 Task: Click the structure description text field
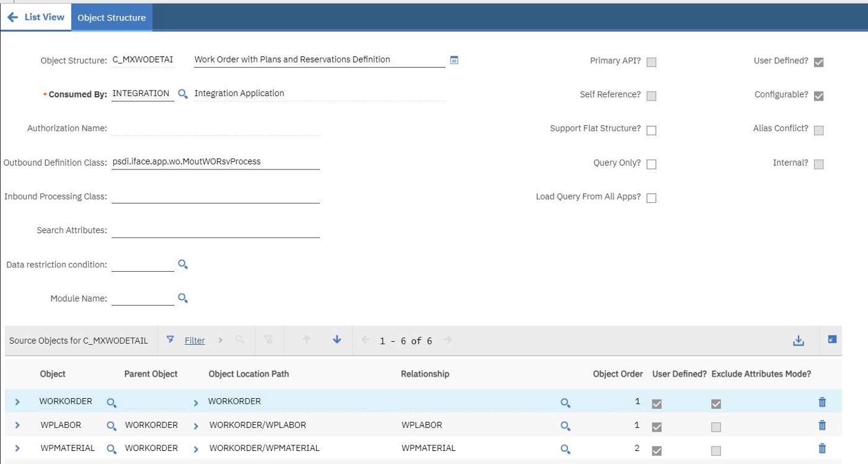click(319, 60)
